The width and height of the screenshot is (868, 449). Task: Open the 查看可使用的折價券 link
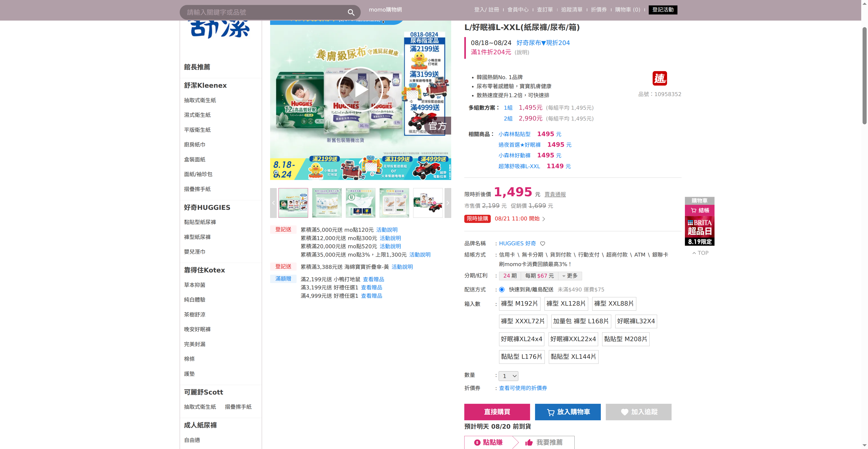pos(523,388)
